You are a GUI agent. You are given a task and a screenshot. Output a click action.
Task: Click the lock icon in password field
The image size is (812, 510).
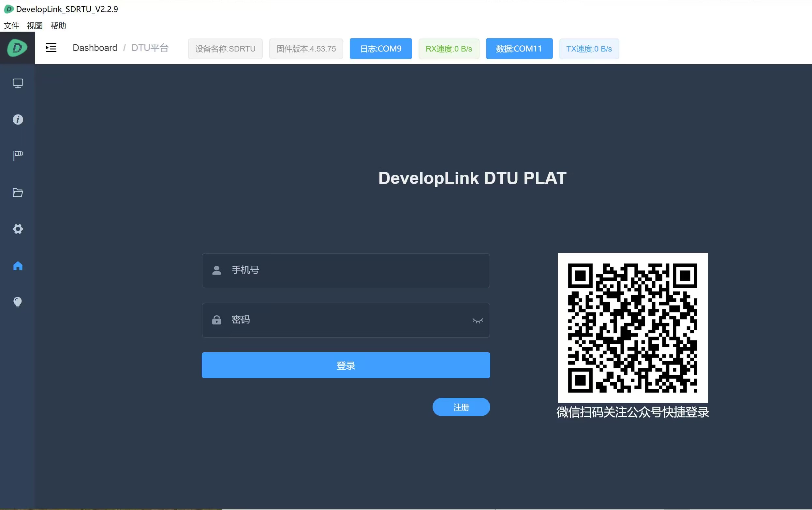(x=216, y=320)
